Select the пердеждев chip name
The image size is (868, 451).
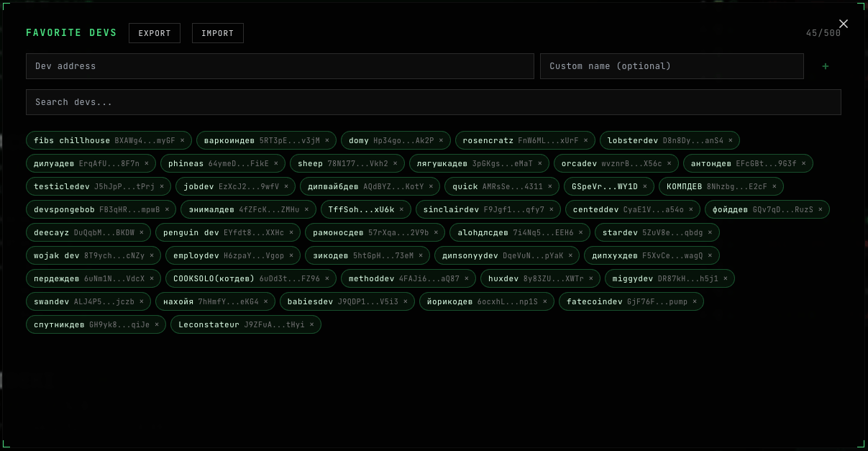[56, 278]
